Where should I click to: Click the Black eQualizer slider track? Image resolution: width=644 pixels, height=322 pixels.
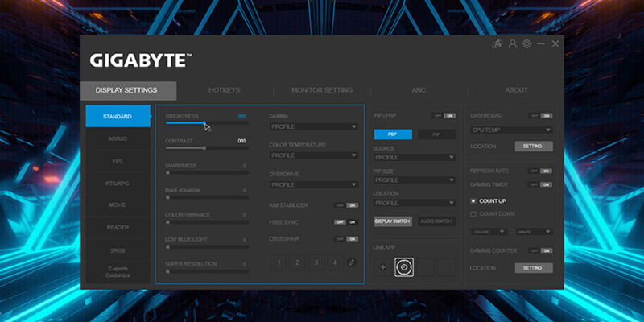pos(207,197)
